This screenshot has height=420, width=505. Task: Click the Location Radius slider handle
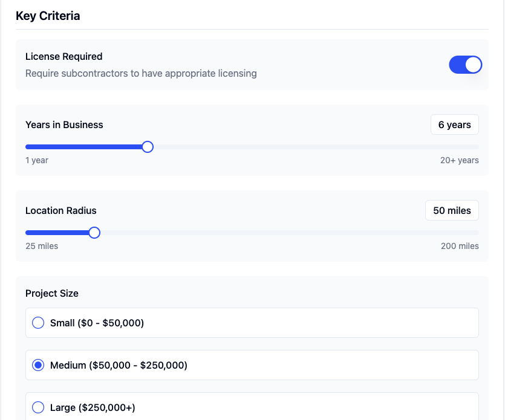point(94,233)
